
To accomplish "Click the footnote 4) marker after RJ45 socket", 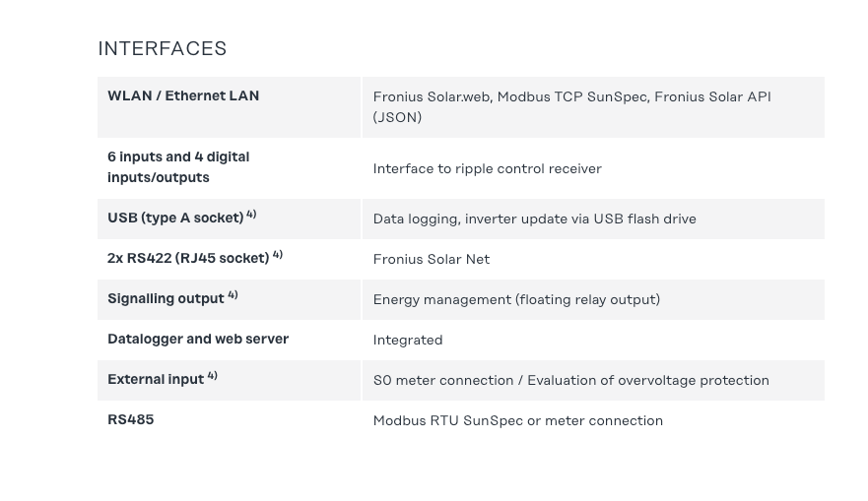I will click(278, 254).
